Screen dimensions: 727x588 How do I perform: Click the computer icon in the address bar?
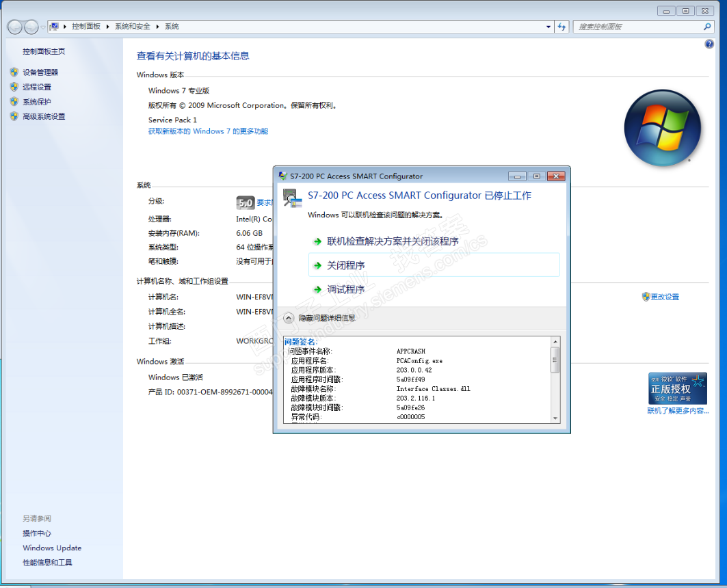[x=54, y=27]
